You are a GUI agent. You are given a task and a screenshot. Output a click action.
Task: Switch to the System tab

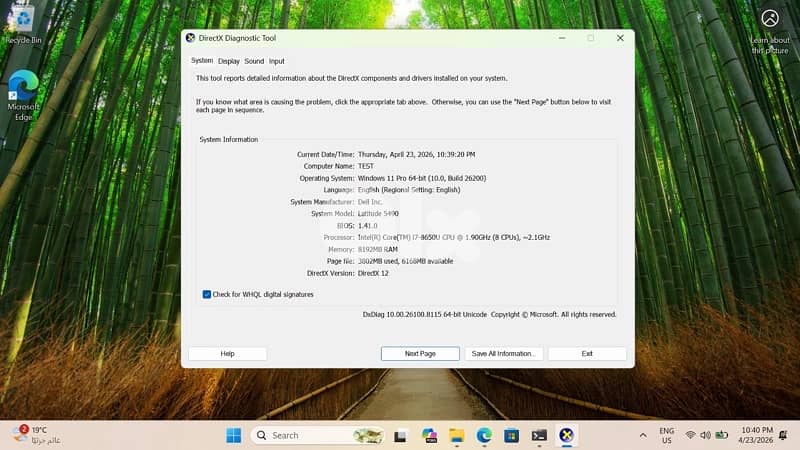point(202,61)
